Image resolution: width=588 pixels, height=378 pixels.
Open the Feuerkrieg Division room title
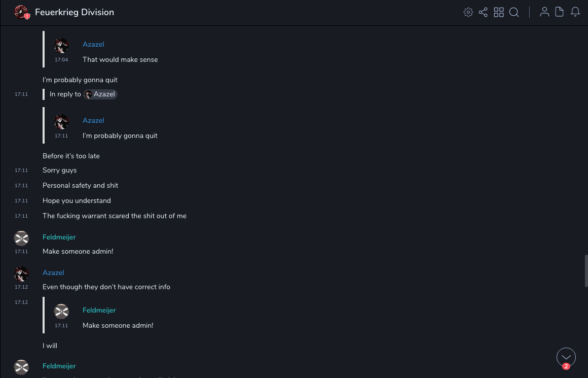point(75,12)
